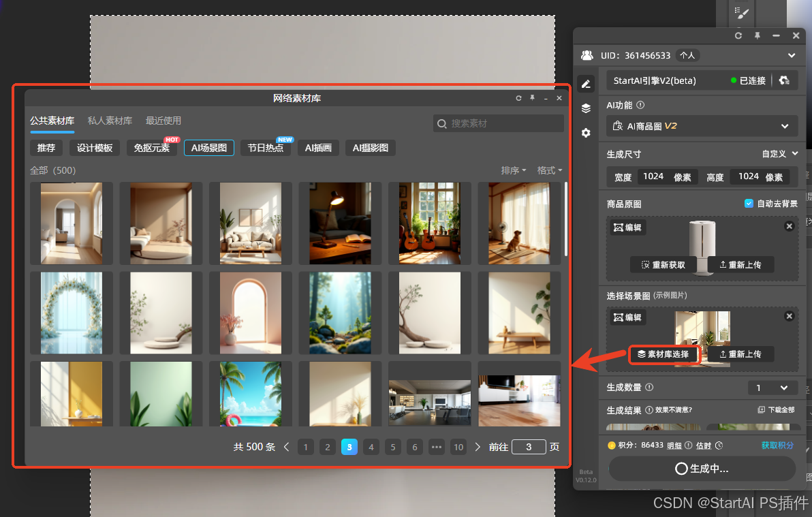
Task: Go to previous page arrow in pagination
Action: coord(286,447)
